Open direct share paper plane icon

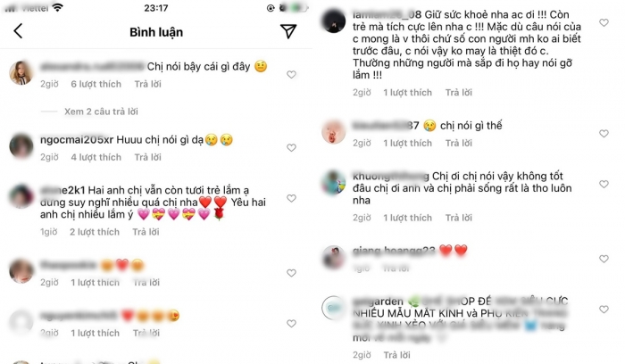[x=288, y=31]
